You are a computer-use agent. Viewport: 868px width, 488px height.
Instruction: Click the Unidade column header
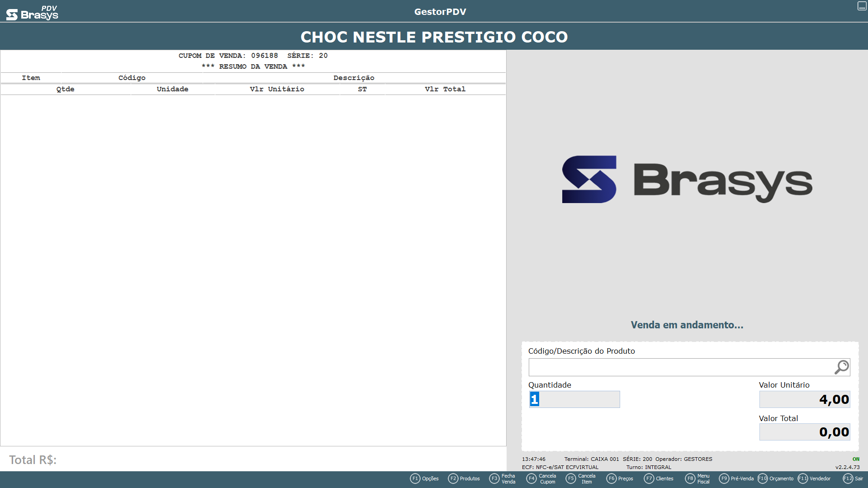point(173,89)
